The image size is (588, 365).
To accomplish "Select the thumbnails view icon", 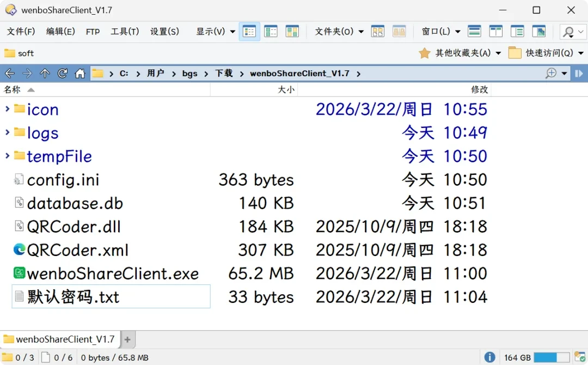I will click(292, 32).
